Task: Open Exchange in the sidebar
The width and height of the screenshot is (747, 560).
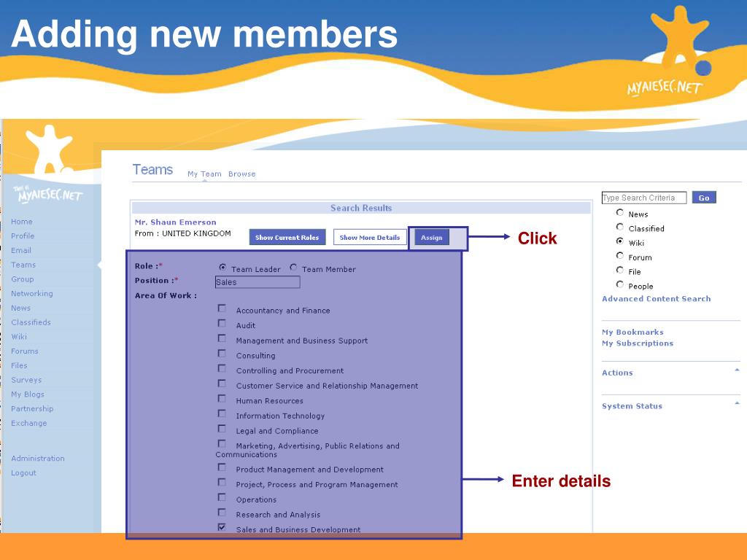Action: 29,424
